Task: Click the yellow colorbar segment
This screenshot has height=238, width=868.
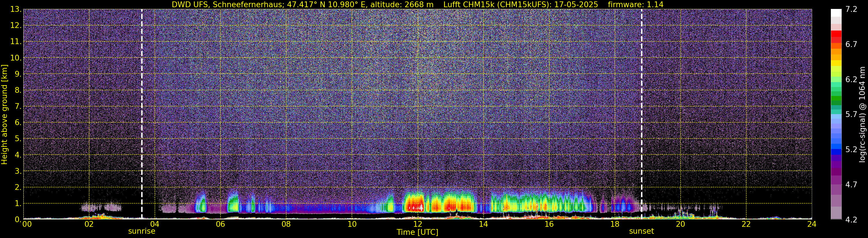Action: 836,63
